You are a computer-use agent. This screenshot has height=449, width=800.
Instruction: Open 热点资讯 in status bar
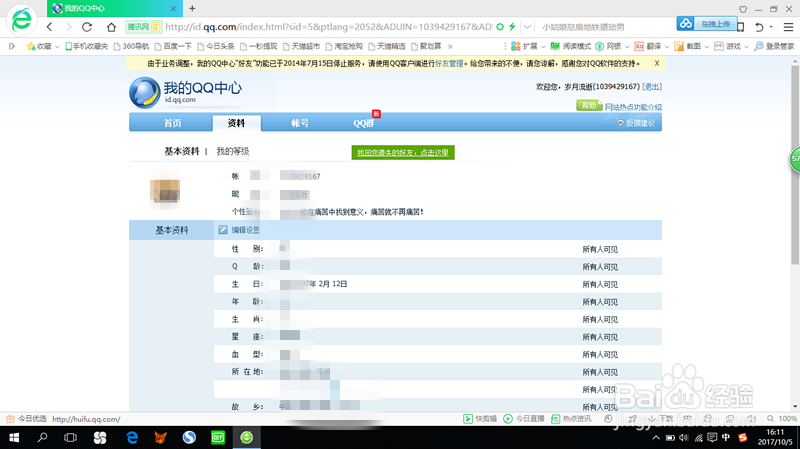[x=571, y=419]
